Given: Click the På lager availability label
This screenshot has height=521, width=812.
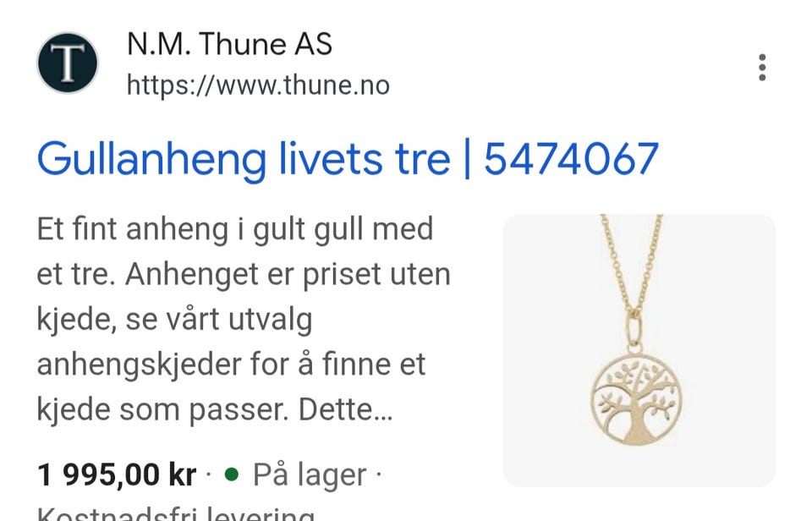Looking at the screenshot, I should click(x=310, y=475).
